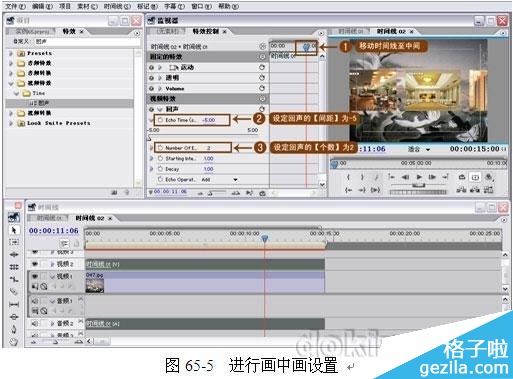
Task: Expand the Look Suite Presets folder
Action: (11, 123)
